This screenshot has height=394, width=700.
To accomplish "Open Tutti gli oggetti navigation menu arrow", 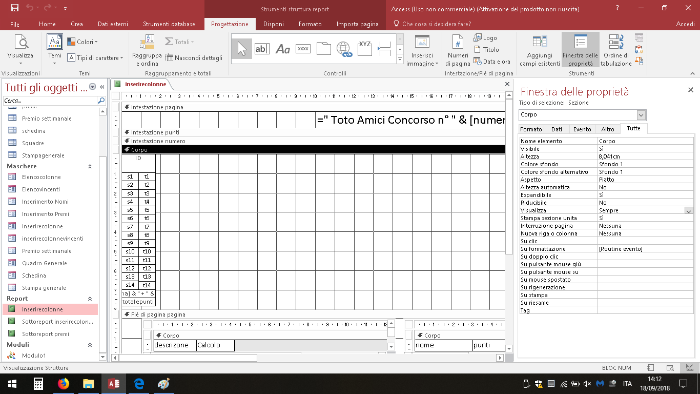I will coord(92,87).
